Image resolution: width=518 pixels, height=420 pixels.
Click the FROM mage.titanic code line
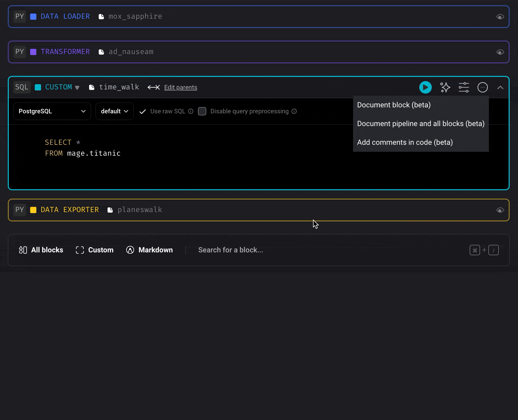tap(83, 153)
